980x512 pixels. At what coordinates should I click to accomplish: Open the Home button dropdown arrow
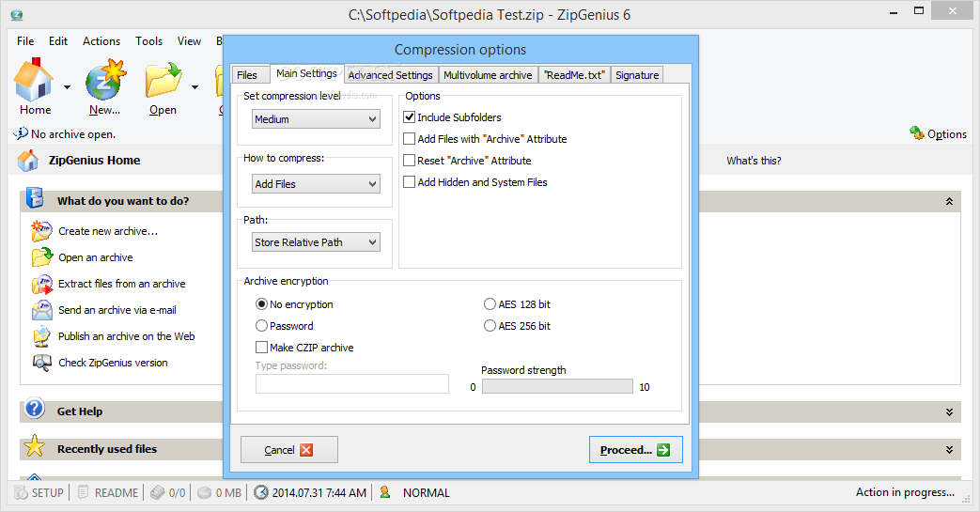67,87
